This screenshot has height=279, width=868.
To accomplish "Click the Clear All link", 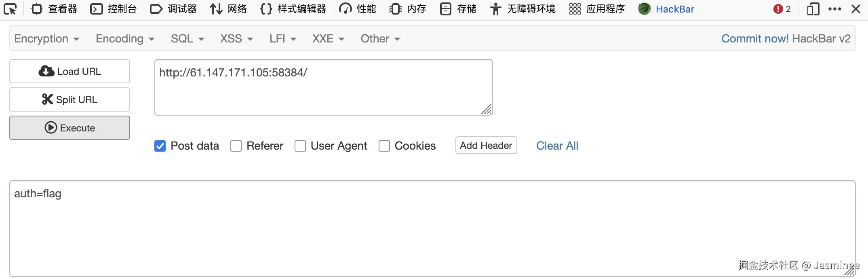I will pyautogui.click(x=557, y=146).
